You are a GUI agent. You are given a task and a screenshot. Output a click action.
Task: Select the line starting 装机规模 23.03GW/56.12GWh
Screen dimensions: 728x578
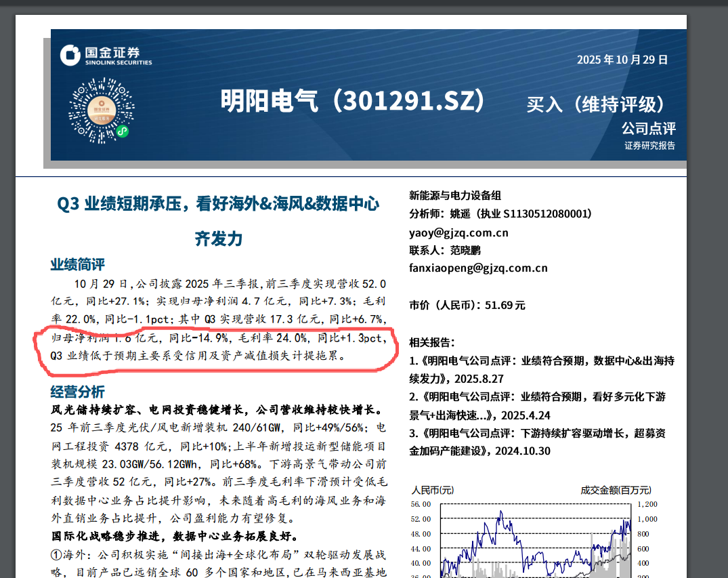(x=219, y=464)
